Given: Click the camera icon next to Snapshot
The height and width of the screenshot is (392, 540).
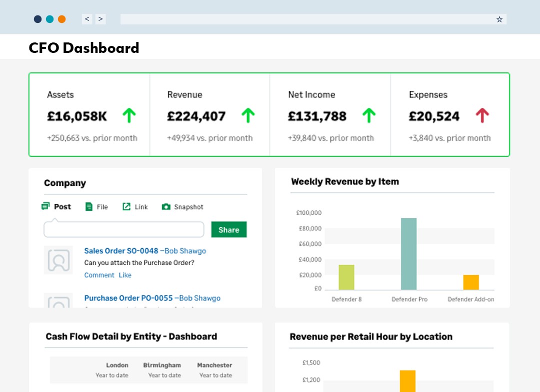Looking at the screenshot, I should [166, 206].
